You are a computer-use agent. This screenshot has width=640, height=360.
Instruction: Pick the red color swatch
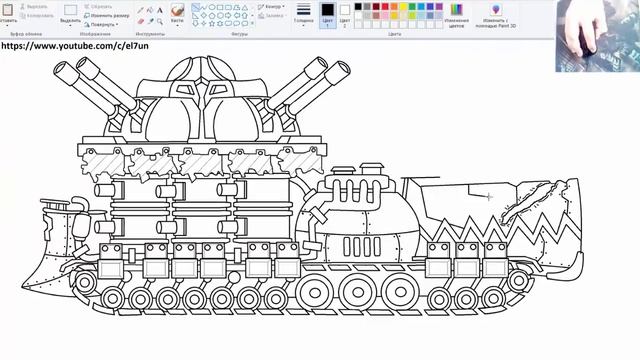pos(385,7)
